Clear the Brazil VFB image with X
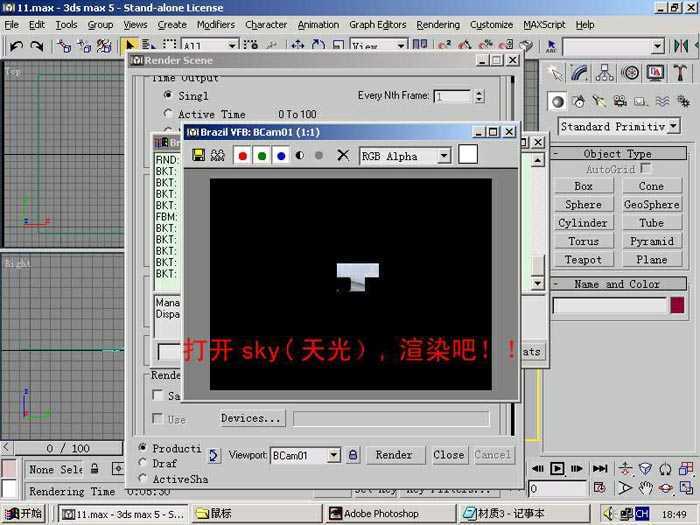Viewport: 700px width, 525px height. [x=343, y=155]
